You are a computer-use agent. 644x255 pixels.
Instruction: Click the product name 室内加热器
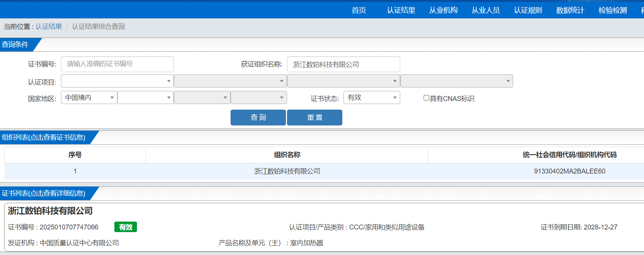(307, 243)
